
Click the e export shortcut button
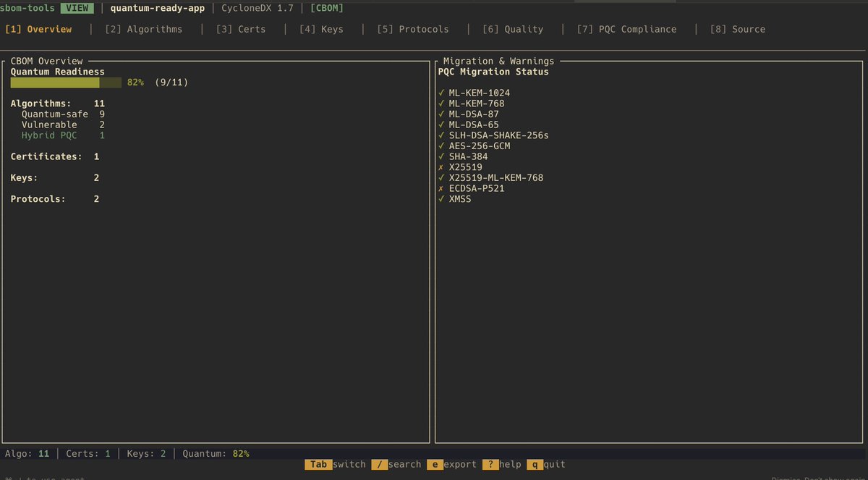point(452,464)
